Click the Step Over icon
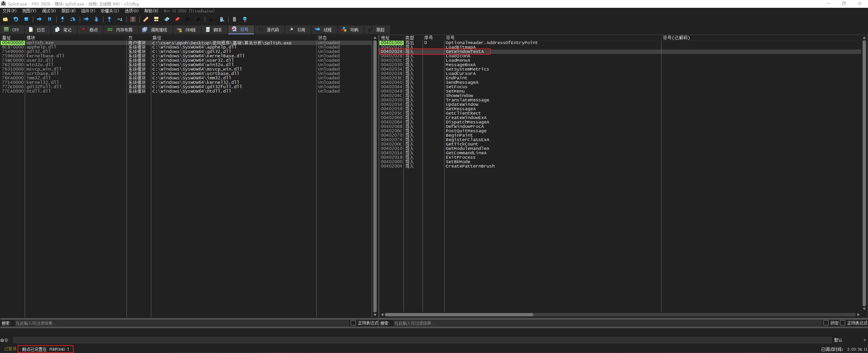Screen dimensions: 868x353 pos(73,19)
